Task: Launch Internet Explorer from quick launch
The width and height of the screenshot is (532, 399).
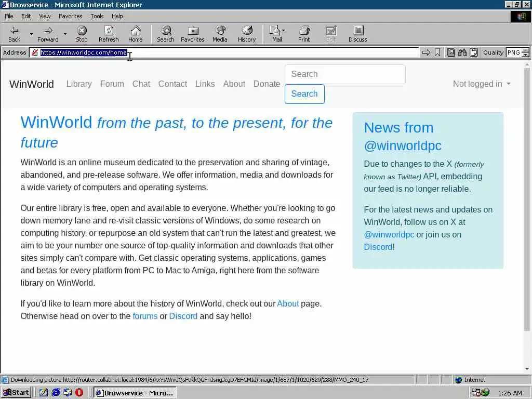Action: [56, 393]
